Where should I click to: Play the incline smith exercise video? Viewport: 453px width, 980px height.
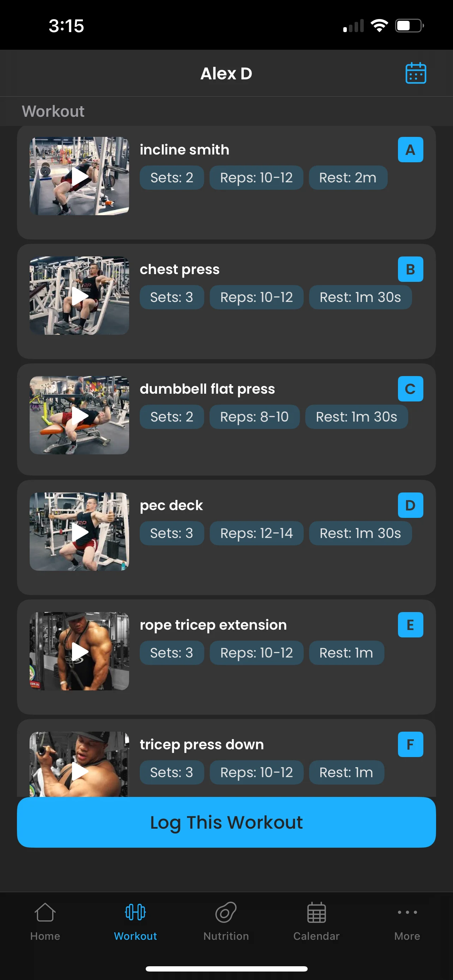point(79,176)
